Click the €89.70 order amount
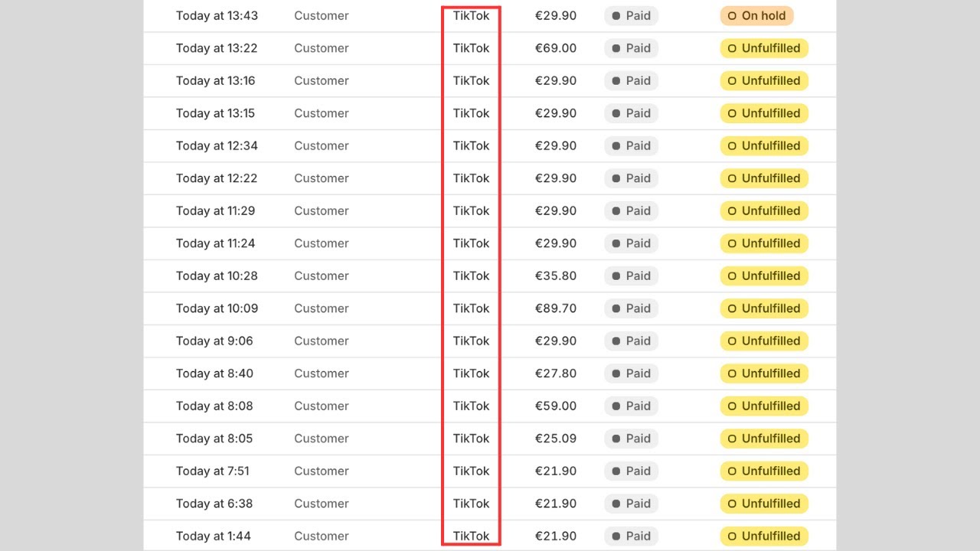Viewport: 980px width, 551px height. [556, 308]
